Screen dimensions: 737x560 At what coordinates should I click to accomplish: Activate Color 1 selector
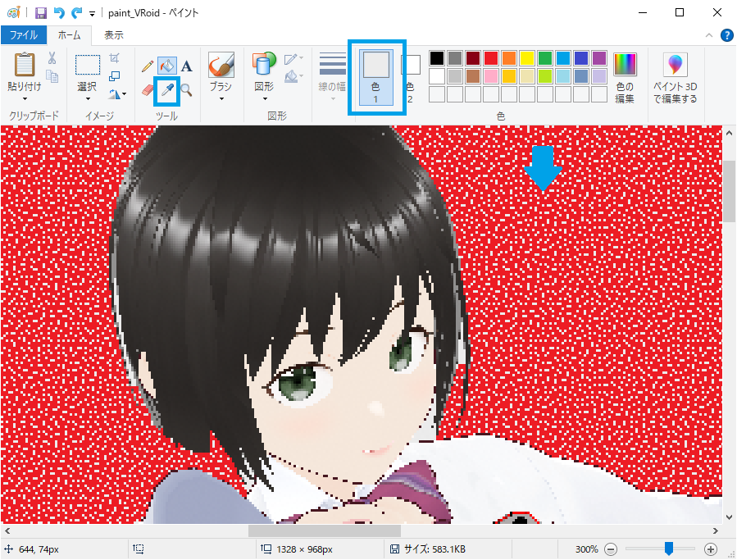[x=376, y=77]
